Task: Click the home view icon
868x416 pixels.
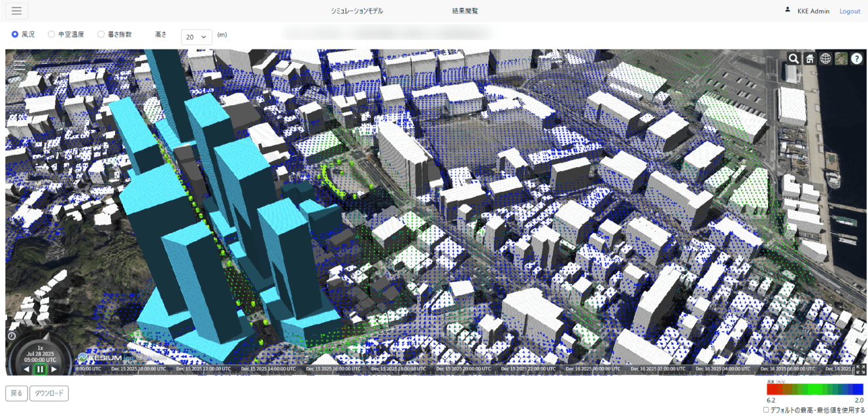Action: pyautogui.click(x=810, y=59)
